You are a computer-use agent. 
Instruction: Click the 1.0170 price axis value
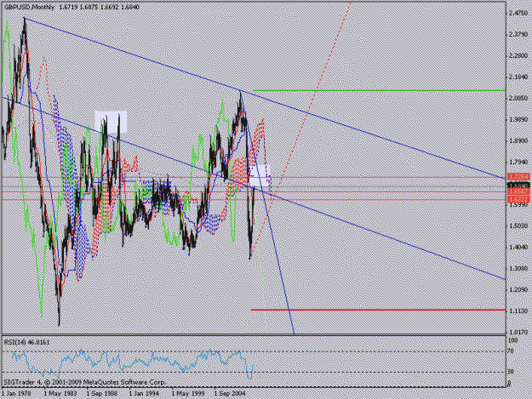click(518, 333)
